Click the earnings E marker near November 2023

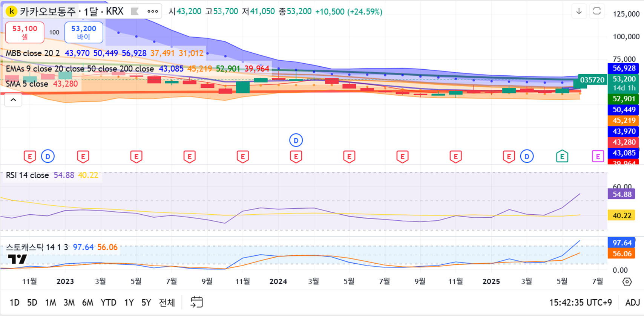242,156
